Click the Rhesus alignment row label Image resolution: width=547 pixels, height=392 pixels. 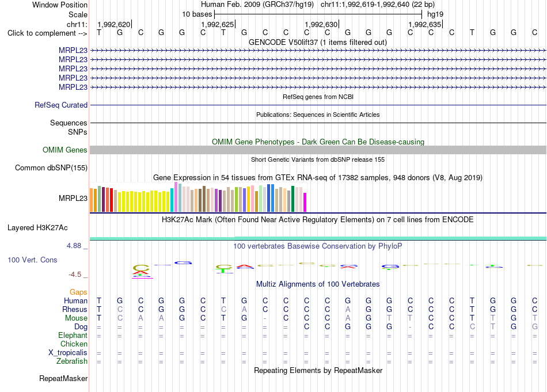(75, 309)
